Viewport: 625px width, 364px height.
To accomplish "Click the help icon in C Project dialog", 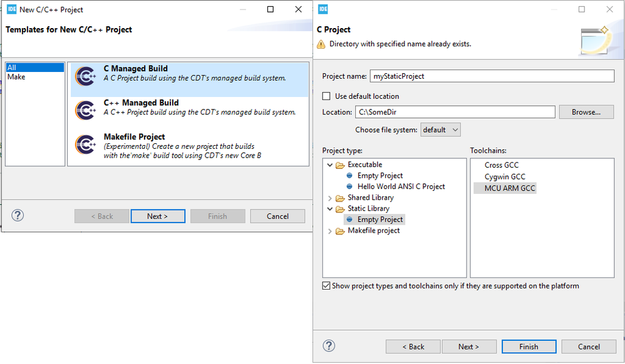I will click(329, 346).
